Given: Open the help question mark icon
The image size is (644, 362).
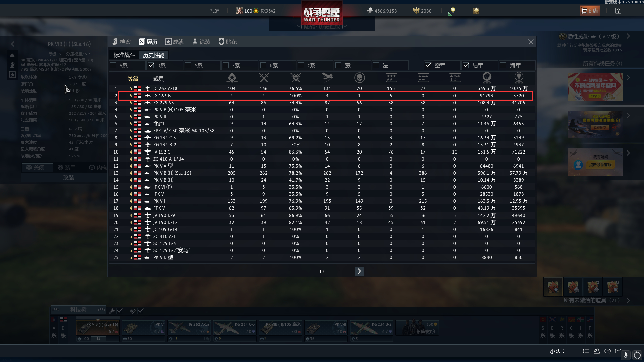Looking at the screenshot, I should pyautogui.click(x=618, y=11).
